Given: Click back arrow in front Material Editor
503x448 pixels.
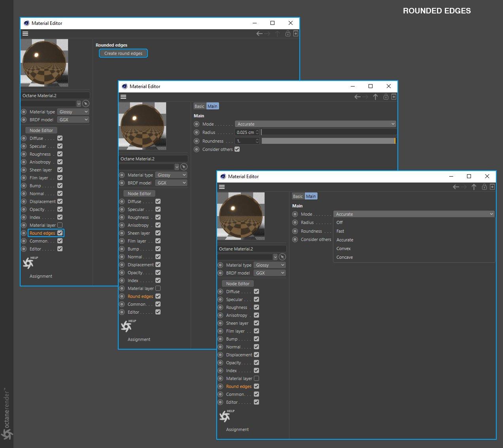Looking at the screenshot, I should 456,187.
